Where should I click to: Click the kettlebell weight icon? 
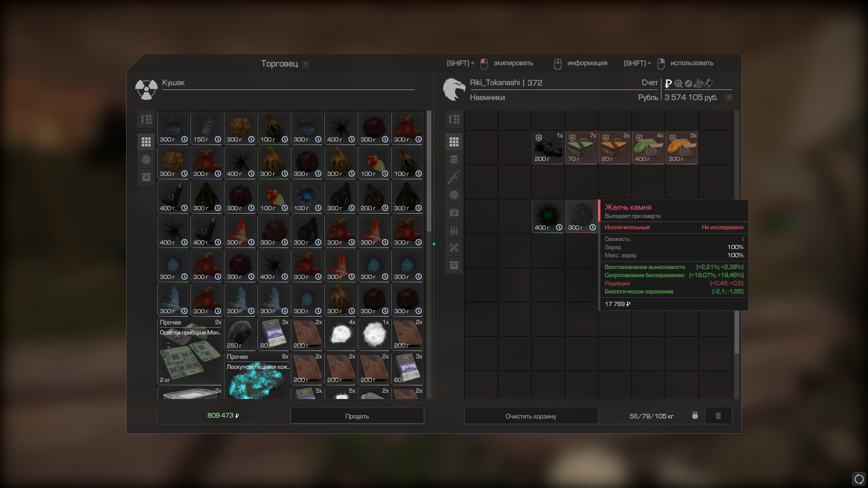point(695,415)
